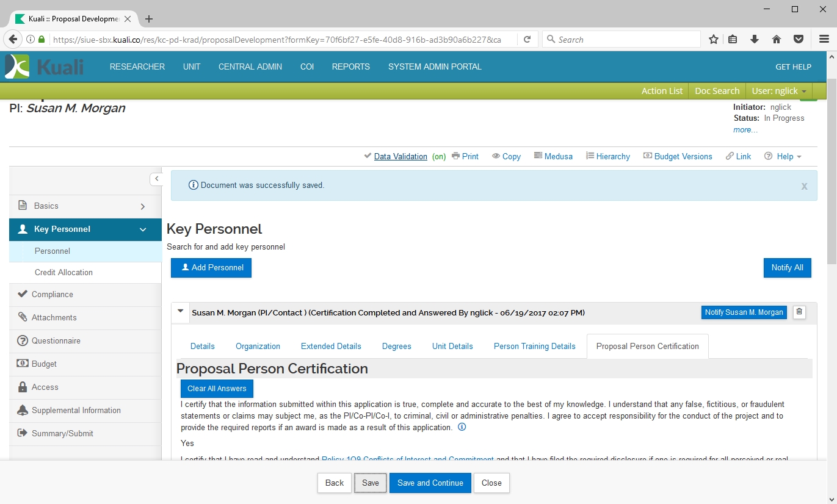Open the User: nglick dropdown
837x504 pixels.
click(x=778, y=91)
